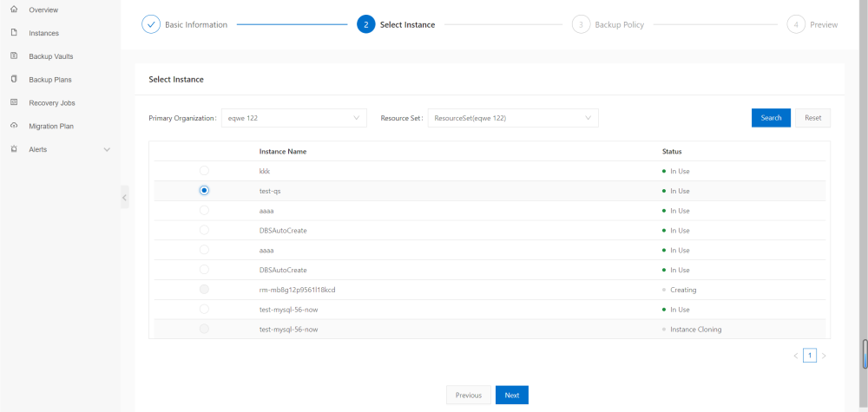Click the Backup Vaults icon

click(15, 56)
